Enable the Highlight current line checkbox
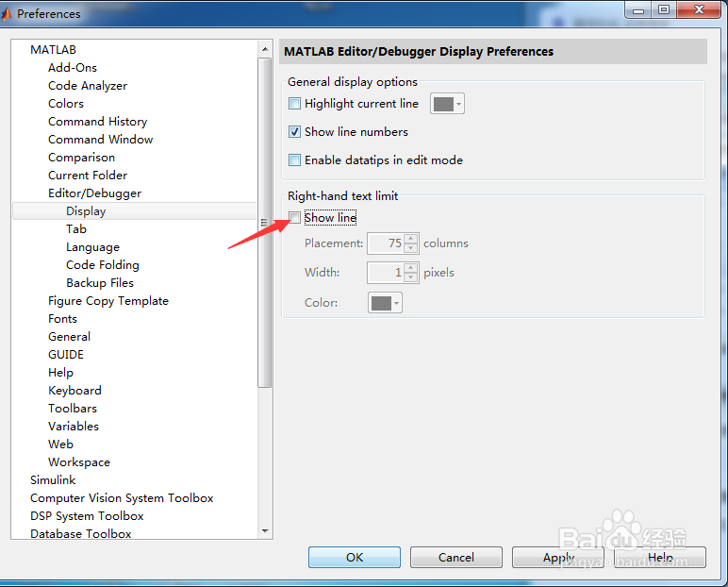This screenshot has height=587, width=728. click(x=294, y=103)
